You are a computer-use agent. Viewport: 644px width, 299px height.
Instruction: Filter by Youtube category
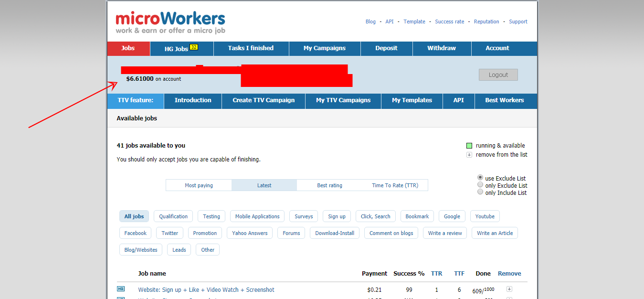coord(485,216)
